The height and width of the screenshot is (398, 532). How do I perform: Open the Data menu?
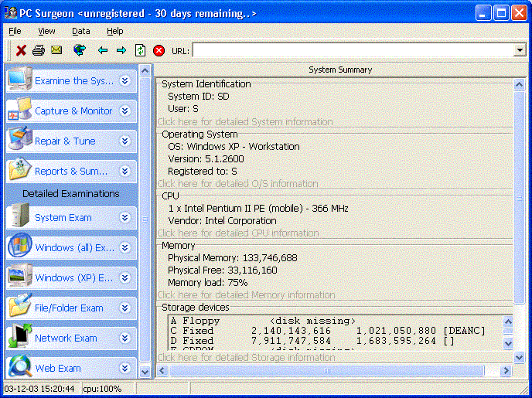(81, 31)
